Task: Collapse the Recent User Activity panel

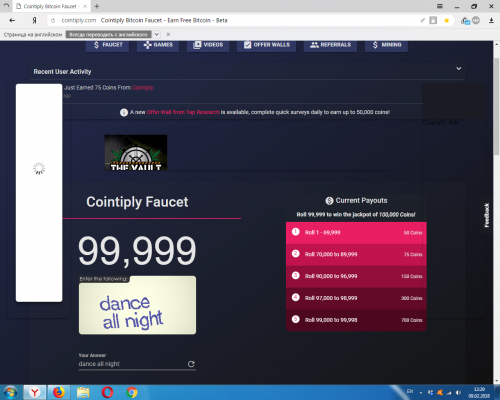Action: 459,68
